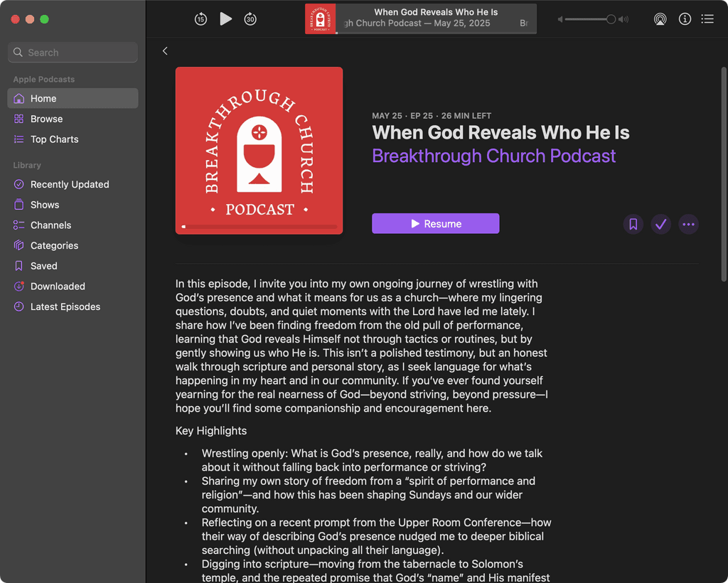The height and width of the screenshot is (583, 728).
Task: Click the Resume button
Action: coord(436,224)
